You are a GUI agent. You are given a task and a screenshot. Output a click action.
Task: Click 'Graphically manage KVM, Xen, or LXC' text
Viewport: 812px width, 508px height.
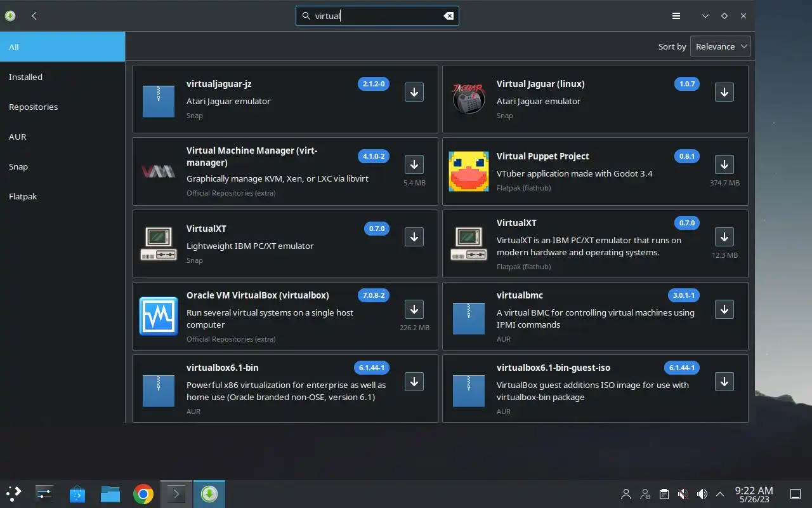277,178
